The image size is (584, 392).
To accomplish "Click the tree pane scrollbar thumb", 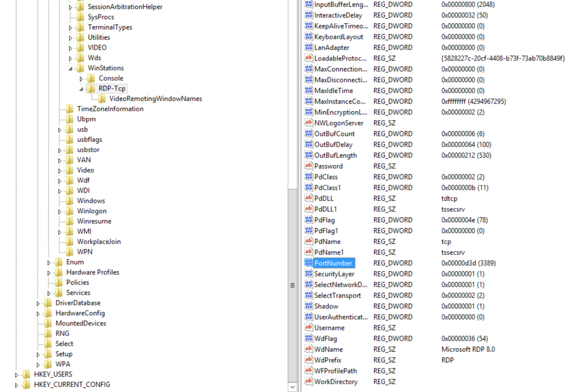I will click(293, 285).
